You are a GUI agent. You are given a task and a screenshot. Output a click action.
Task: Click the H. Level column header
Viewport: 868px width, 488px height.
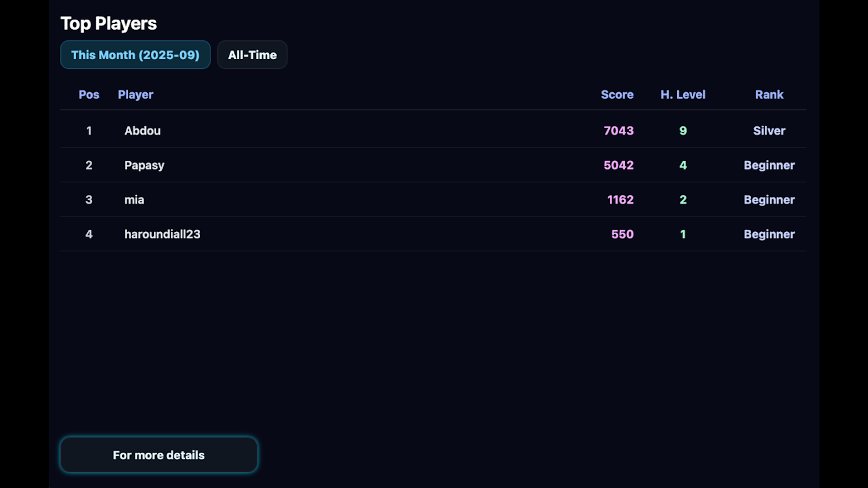682,95
